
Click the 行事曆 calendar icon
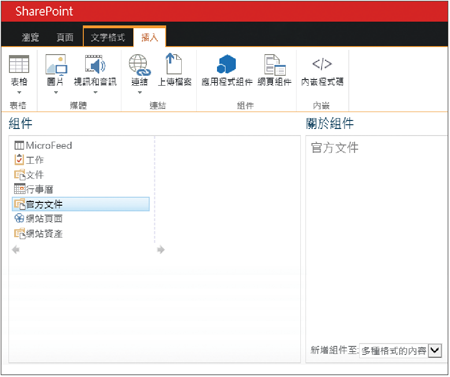point(19,189)
